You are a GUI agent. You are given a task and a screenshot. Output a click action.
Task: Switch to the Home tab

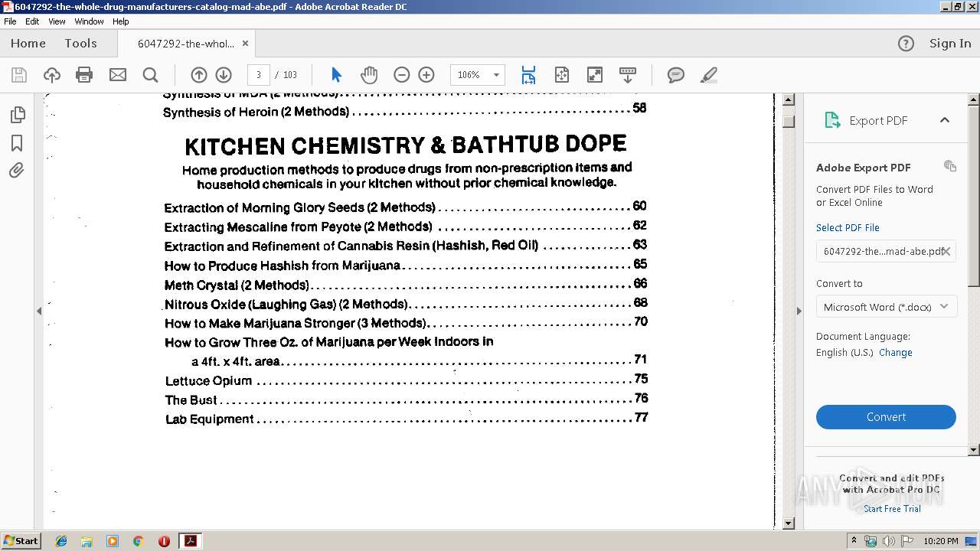pos(28,44)
